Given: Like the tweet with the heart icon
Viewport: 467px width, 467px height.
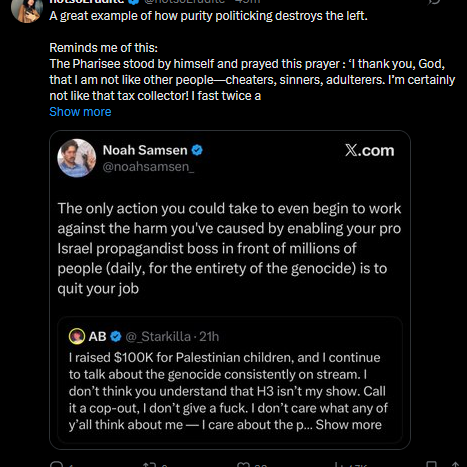Looking at the screenshot, I should (x=242, y=465).
